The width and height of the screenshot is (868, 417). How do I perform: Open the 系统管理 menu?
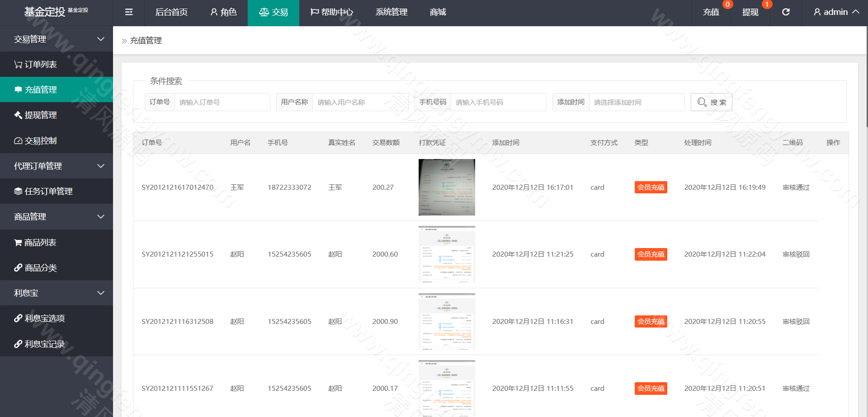(391, 12)
